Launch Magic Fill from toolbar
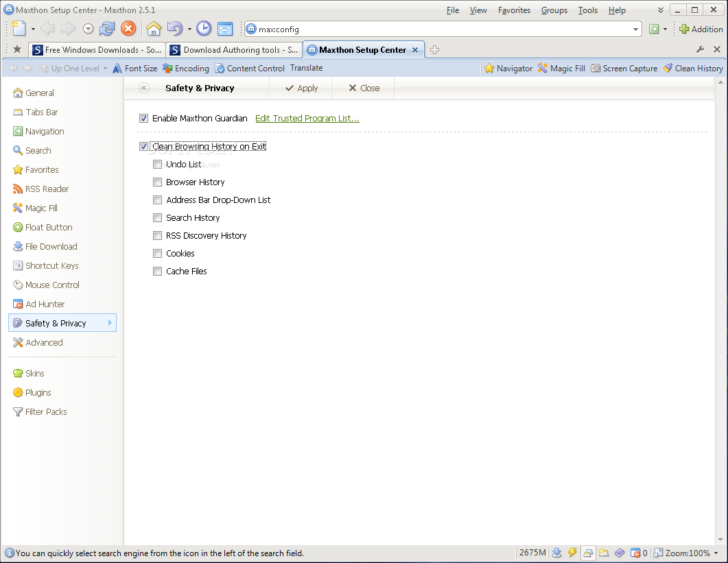 pyautogui.click(x=561, y=68)
